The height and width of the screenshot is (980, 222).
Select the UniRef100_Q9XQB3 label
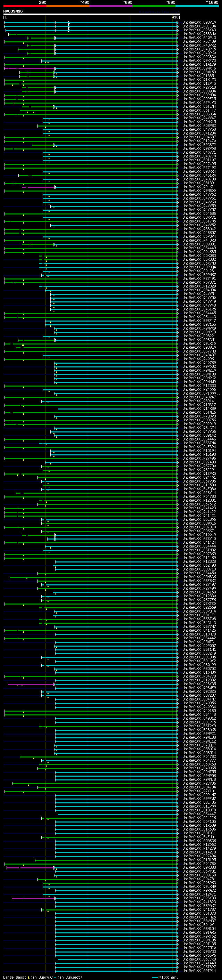199,867
